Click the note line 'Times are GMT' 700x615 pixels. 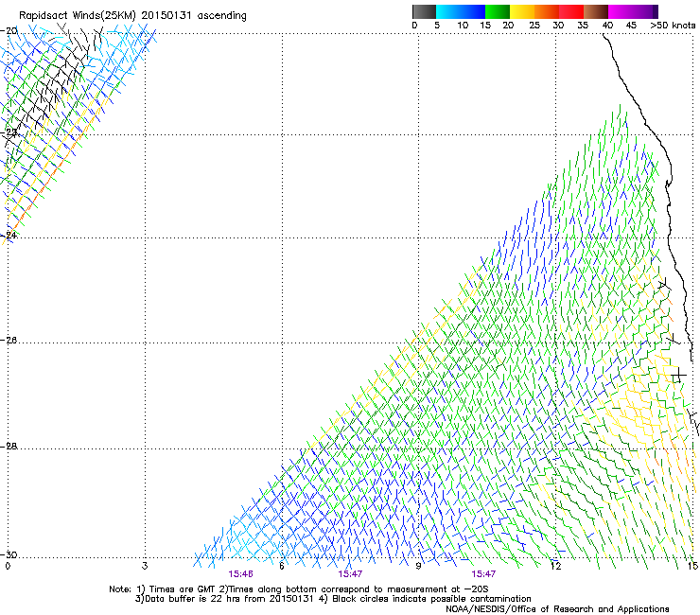pos(183,589)
